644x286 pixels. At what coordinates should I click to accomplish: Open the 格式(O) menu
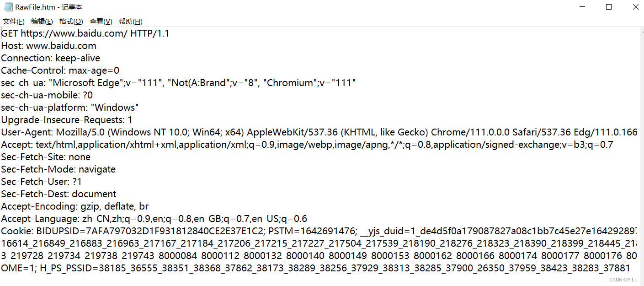[x=71, y=22]
